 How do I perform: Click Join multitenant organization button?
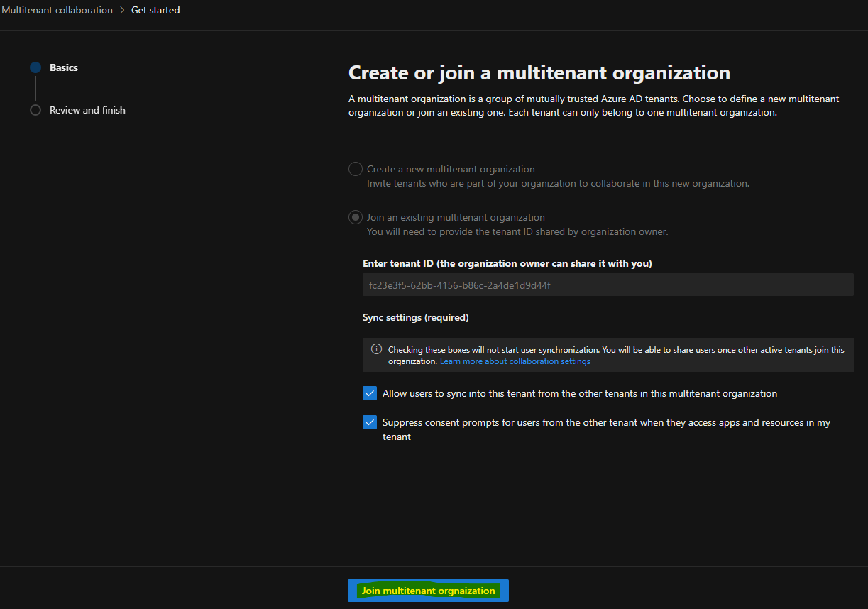coord(428,591)
